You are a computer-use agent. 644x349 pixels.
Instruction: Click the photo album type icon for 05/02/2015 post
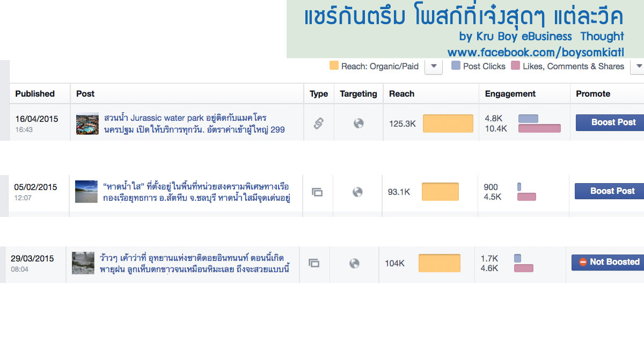317,192
